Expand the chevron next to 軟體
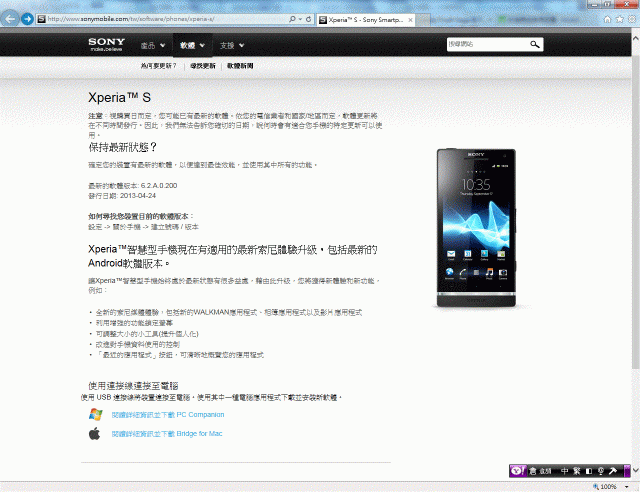Viewport: 640px width, 492px height. point(202,45)
